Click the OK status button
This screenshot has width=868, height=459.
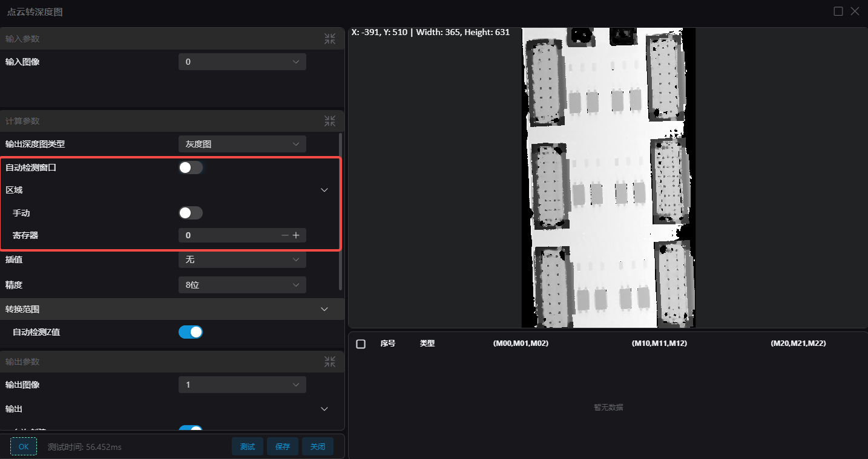click(x=24, y=446)
